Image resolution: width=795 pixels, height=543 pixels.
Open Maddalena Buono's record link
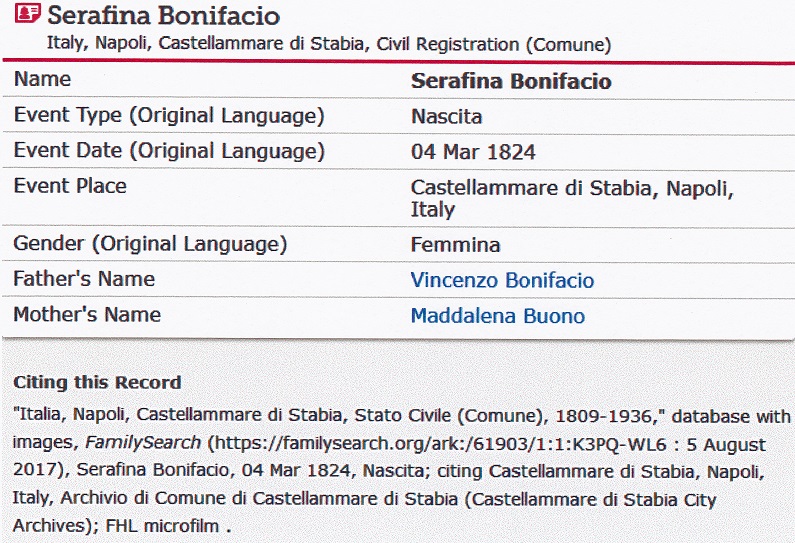(x=497, y=317)
